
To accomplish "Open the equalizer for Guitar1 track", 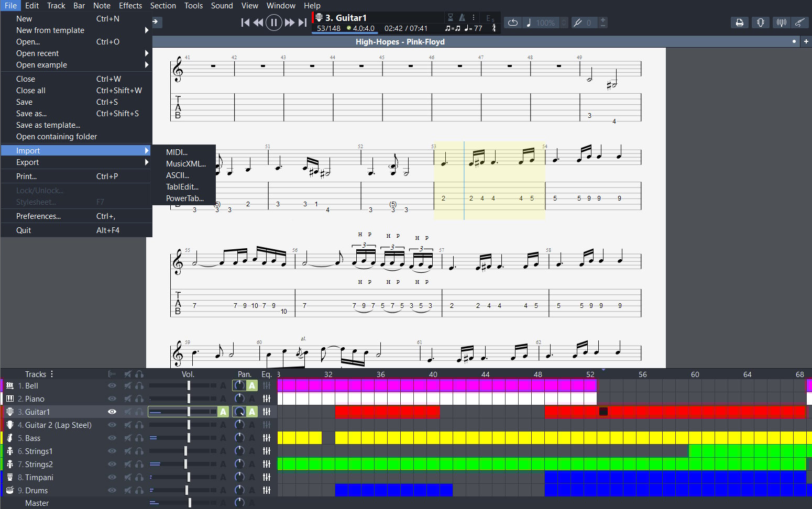I will coord(267,412).
